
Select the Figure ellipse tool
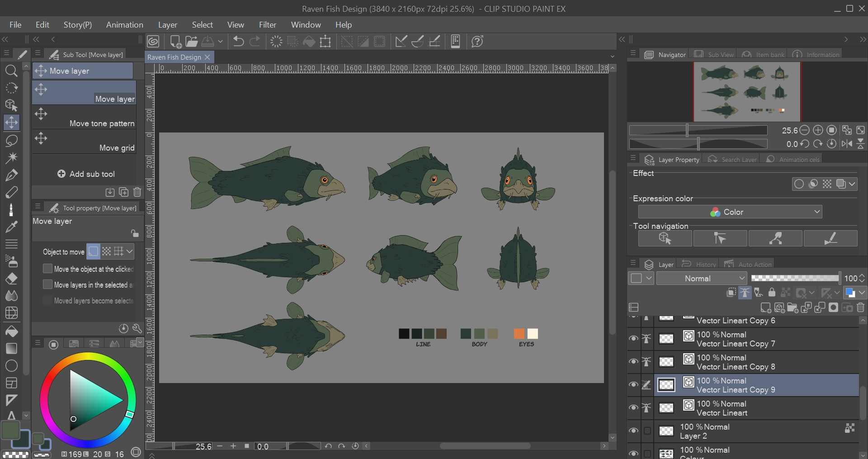pyautogui.click(x=11, y=365)
